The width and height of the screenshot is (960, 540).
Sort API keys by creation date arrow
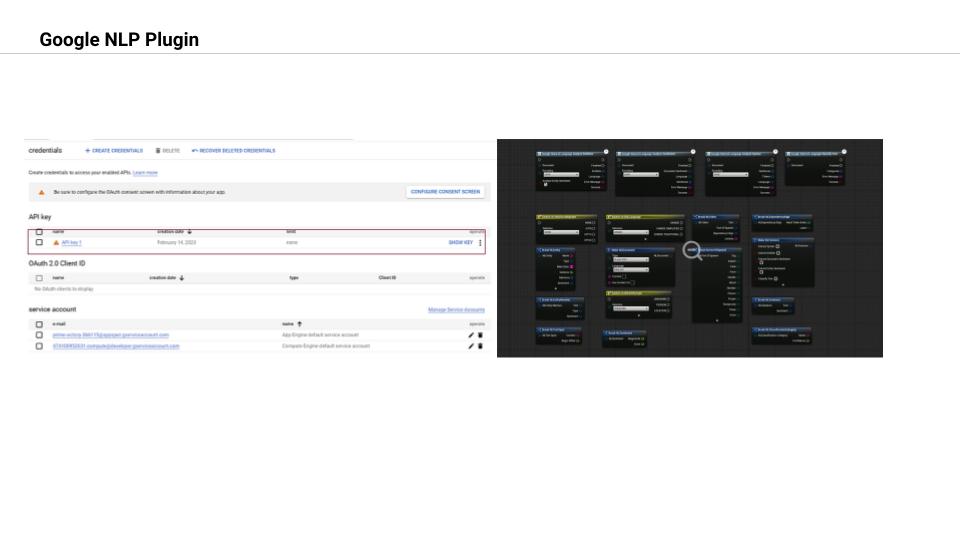190,231
